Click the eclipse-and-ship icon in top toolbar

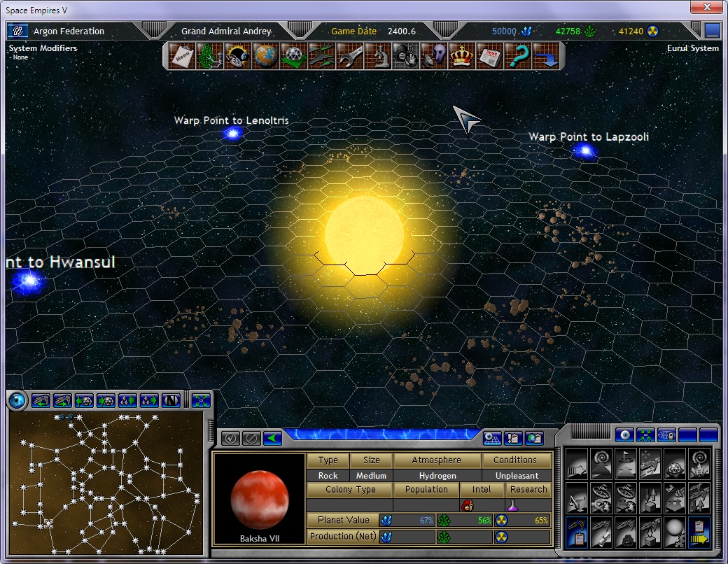click(x=238, y=56)
